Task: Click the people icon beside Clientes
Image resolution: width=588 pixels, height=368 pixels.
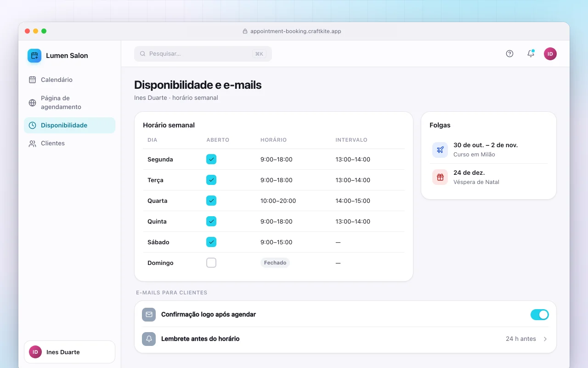Action: pyautogui.click(x=32, y=144)
